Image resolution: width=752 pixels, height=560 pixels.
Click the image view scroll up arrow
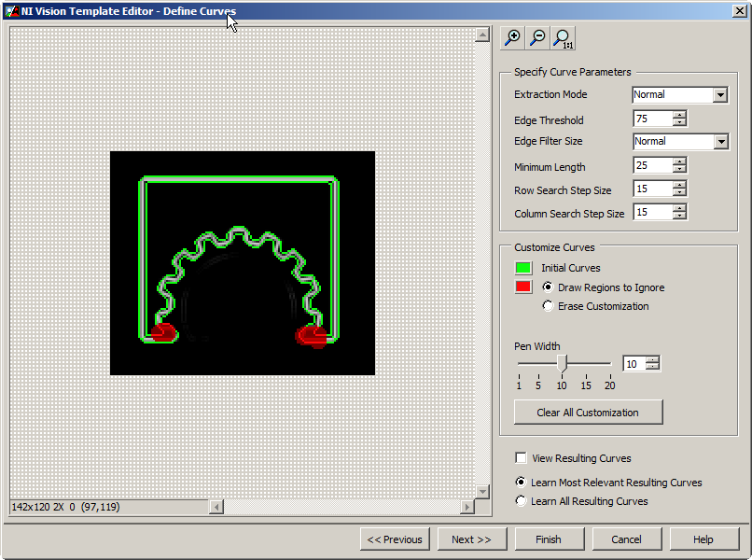coord(482,35)
